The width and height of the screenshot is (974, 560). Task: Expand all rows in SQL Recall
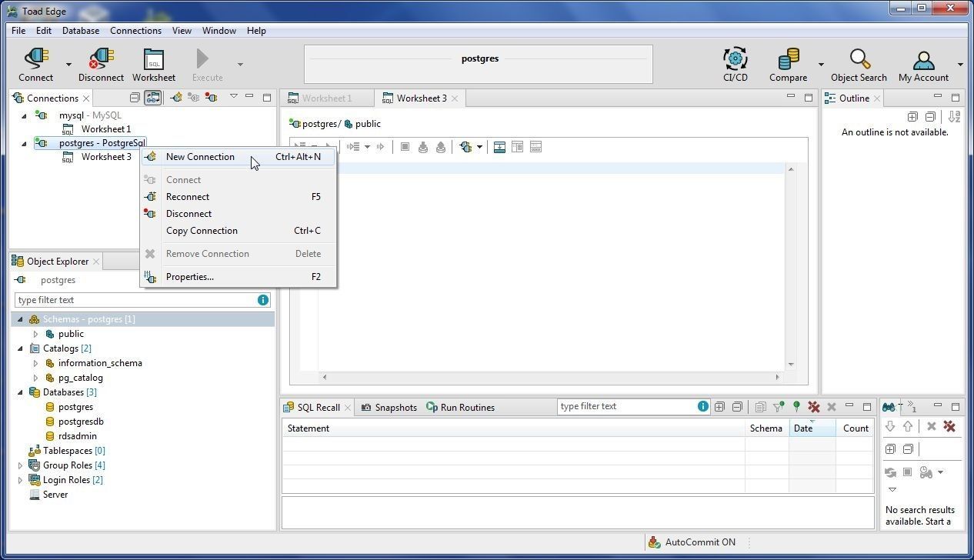coord(719,407)
